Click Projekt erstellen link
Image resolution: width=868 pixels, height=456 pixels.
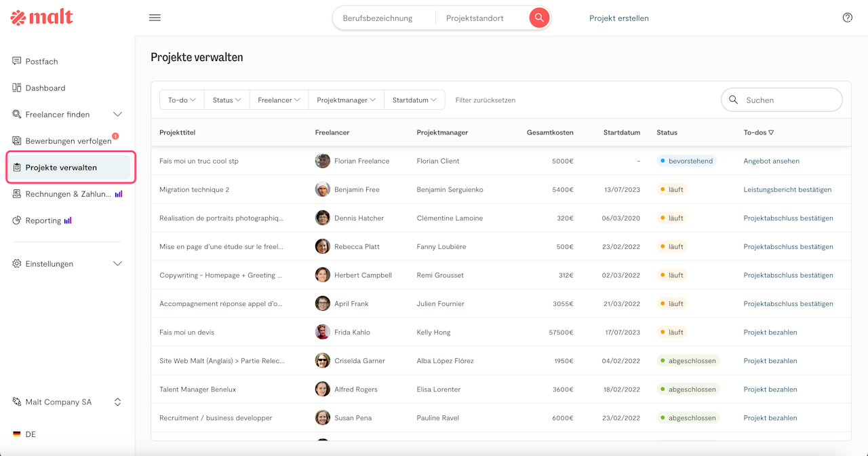[618, 18]
